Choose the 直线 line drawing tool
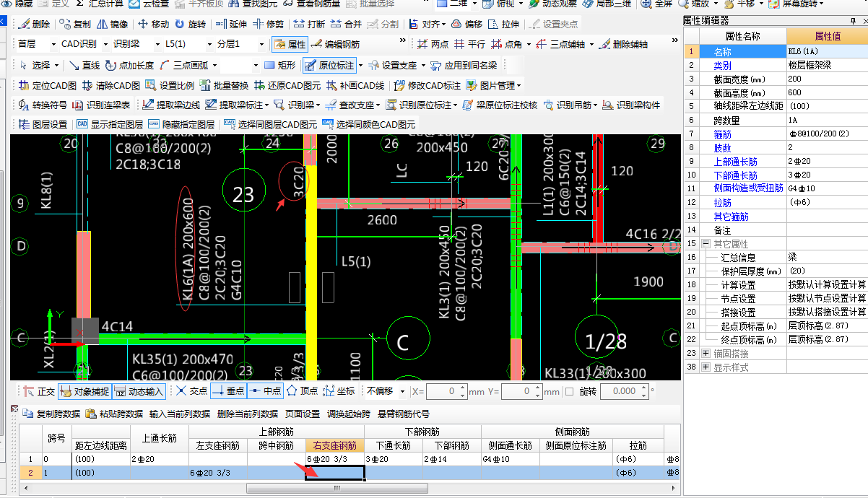The height and width of the screenshot is (498, 868). 84,66
